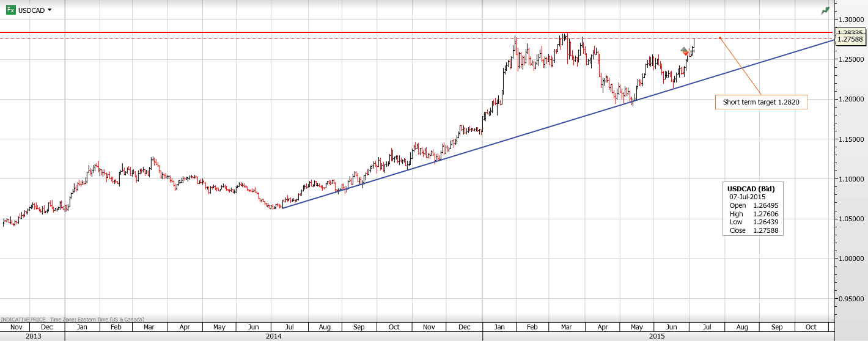Click the orange annotation arrow line
Image resolution: width=868 pixels, height=341 pixels.
(x=741, y=67)
